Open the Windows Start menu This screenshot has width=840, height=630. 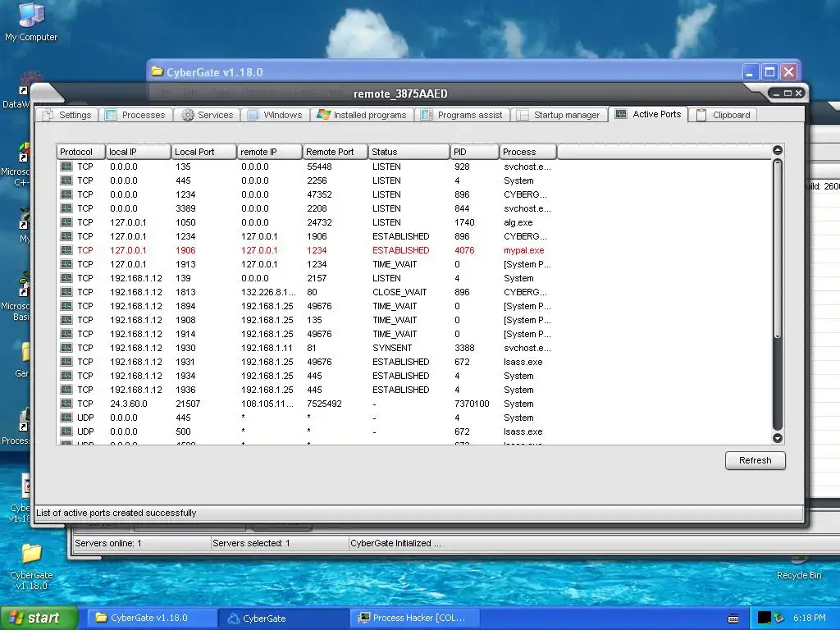pyautogui.click(x=39, y=618)
